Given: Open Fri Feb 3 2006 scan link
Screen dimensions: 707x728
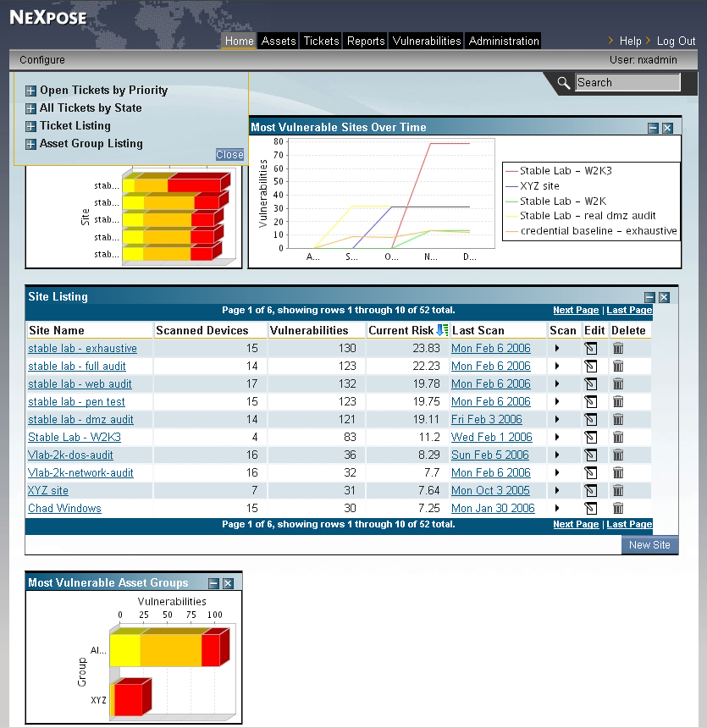Looking at the screenshot, I should (x=486, y=419).
